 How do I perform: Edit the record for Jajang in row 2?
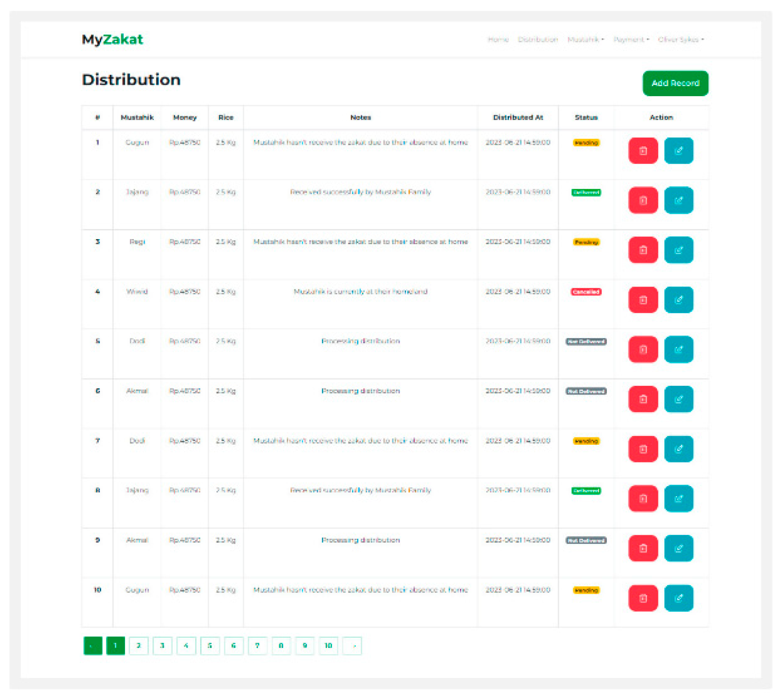pos(679,200)
